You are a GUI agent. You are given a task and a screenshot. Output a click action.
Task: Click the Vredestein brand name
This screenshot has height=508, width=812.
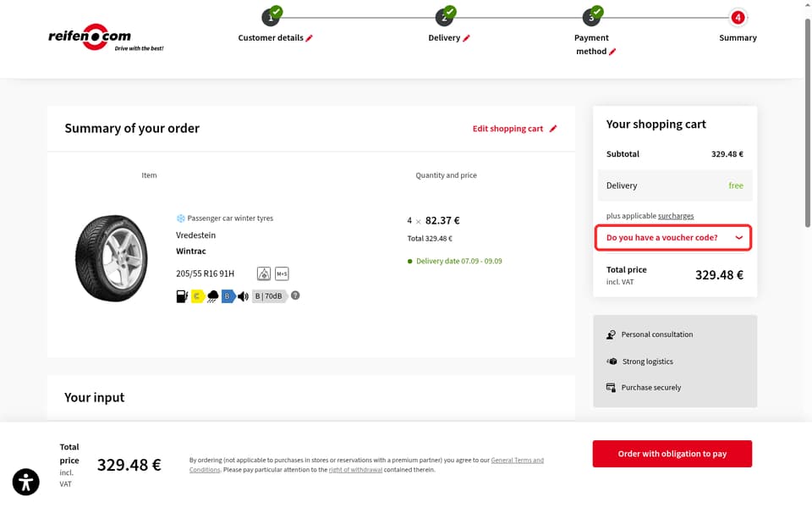point(195,235)
